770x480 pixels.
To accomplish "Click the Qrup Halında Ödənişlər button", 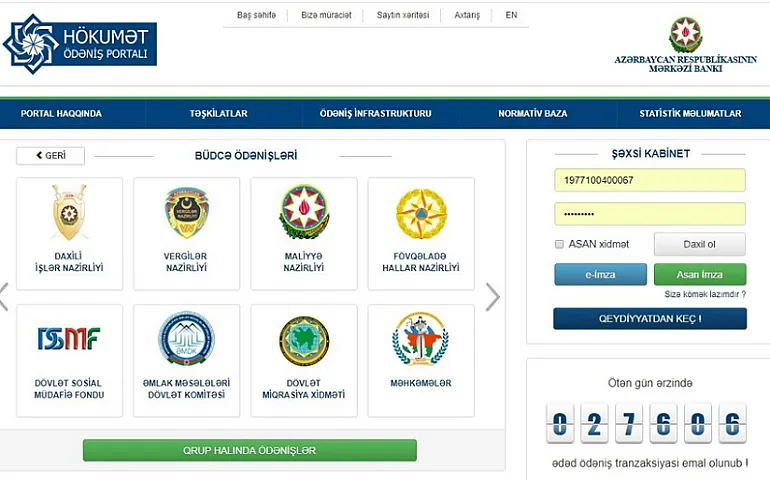I will [249, 450].
